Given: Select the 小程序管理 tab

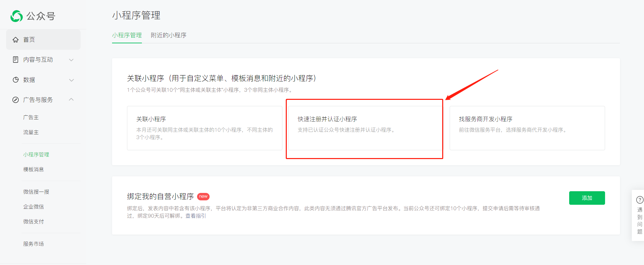Looking at the screenshot, I should [127, 35].
